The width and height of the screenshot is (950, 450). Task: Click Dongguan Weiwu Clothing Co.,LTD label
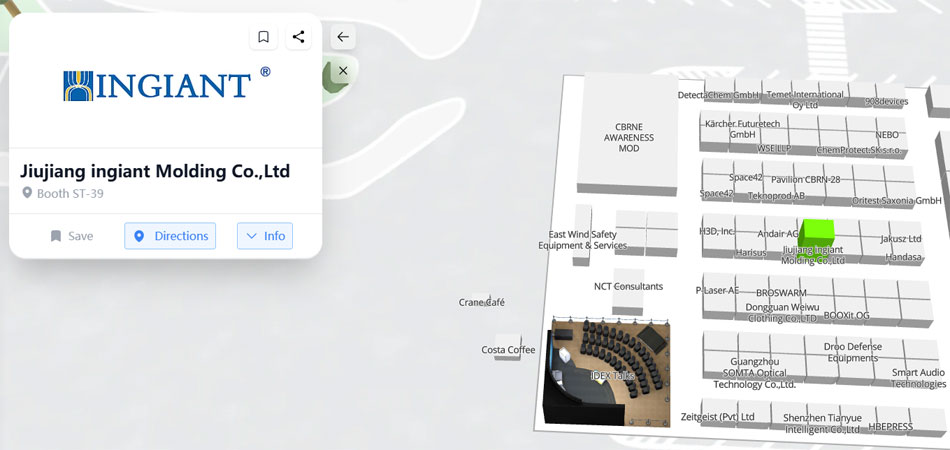tap(782, 313)
